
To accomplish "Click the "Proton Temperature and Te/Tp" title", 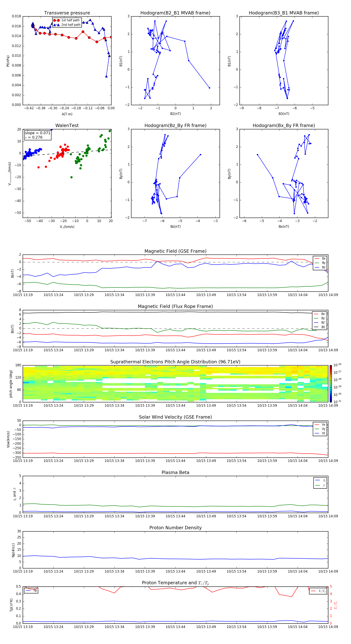I will point(175,583).
